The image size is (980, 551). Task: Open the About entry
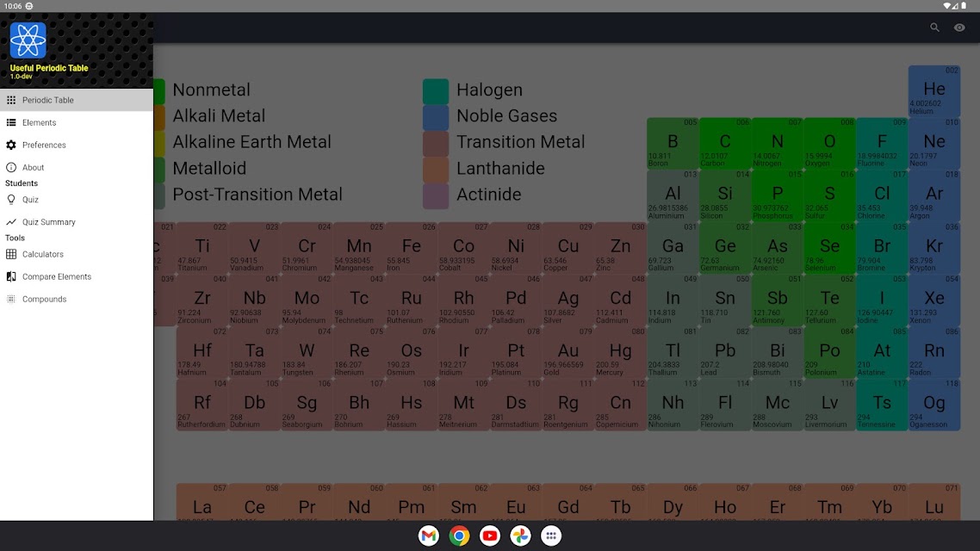77,167
